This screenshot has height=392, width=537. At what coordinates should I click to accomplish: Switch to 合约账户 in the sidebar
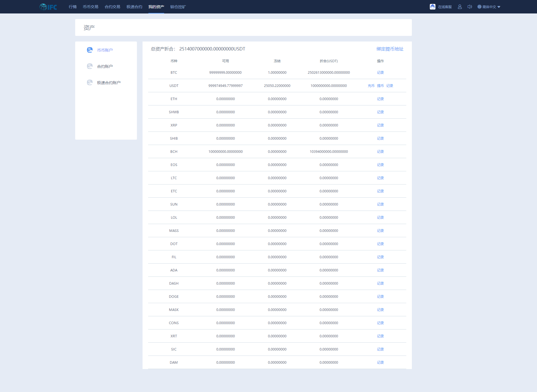(x=105, y=66)
